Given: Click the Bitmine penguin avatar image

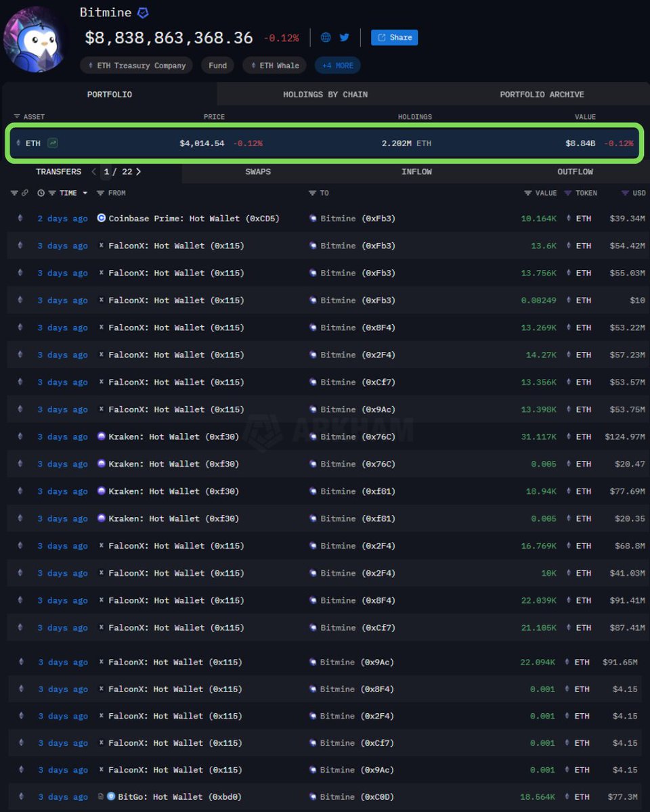Looking at the screenshot, I should tap(35, 39).
